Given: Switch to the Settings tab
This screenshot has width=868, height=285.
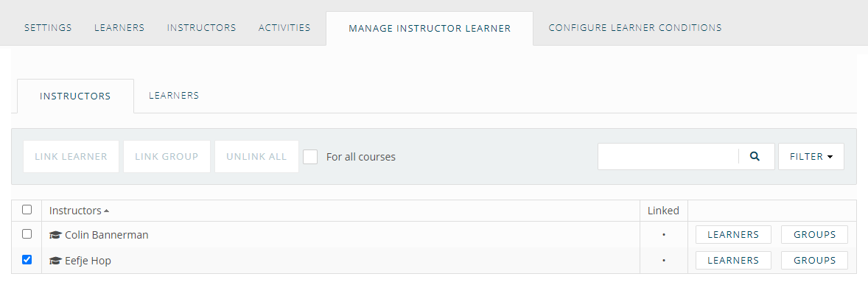Looking at the screenshot, I should tap(48, 28).
